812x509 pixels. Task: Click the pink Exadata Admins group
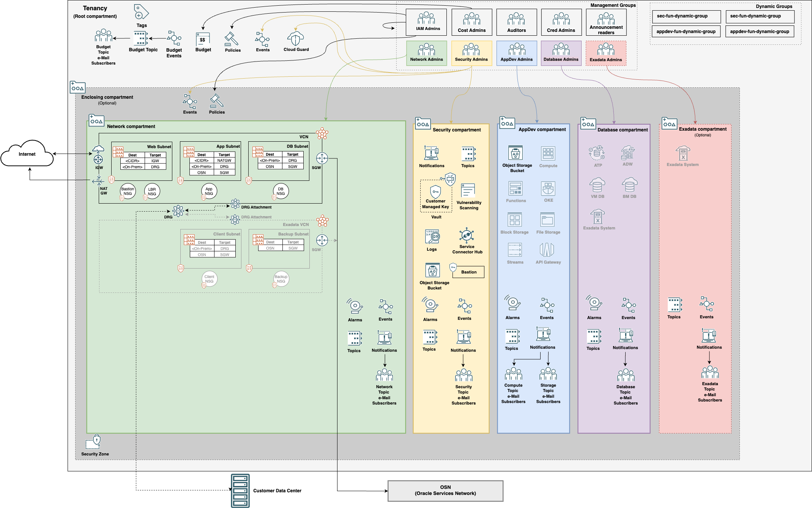(605, 53)
